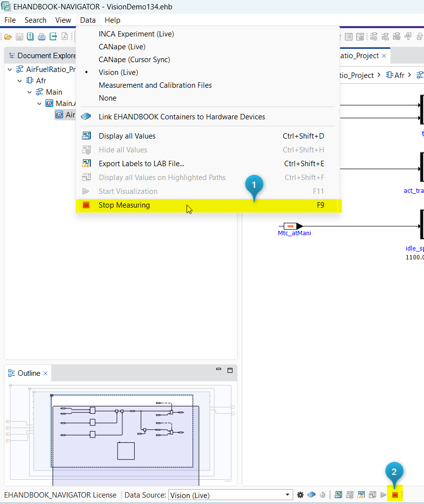Click the Export to PDF toolbar icon

tap(64, 36)
